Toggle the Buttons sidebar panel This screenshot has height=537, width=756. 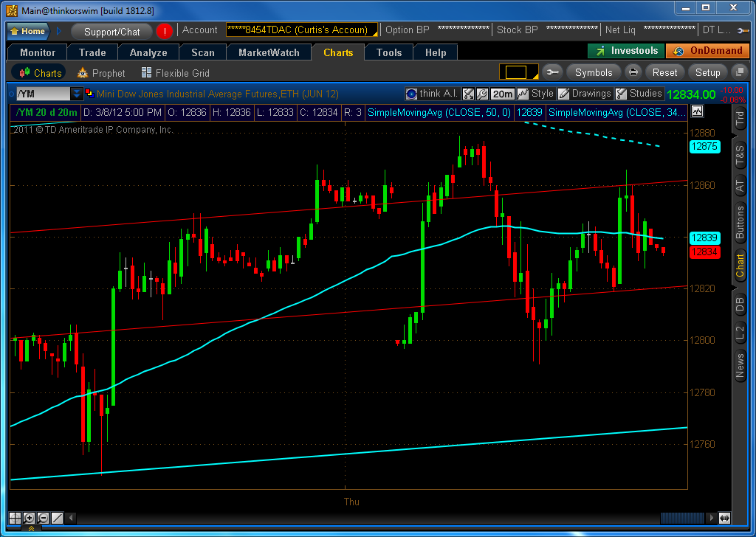point(740,223)
